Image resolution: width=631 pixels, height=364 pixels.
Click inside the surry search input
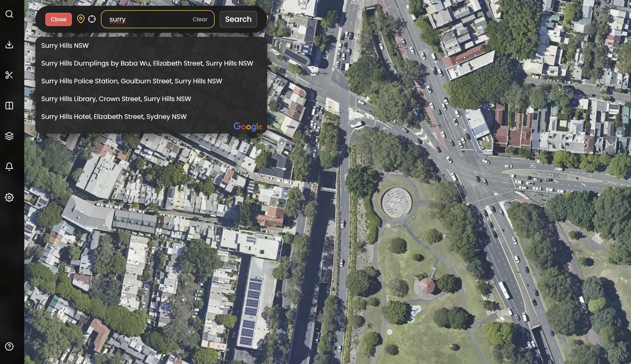coord(150,19)
